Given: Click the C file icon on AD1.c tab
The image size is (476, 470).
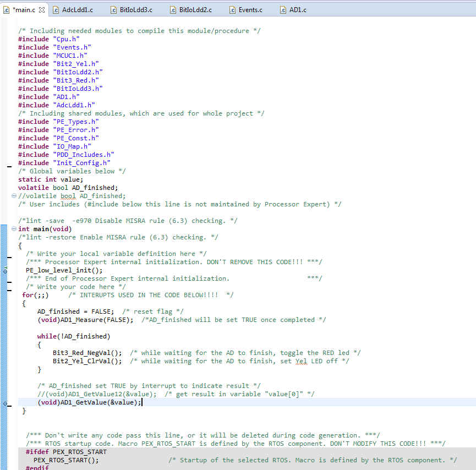Looking at the screenshot, I should click(x=283, y=10).
